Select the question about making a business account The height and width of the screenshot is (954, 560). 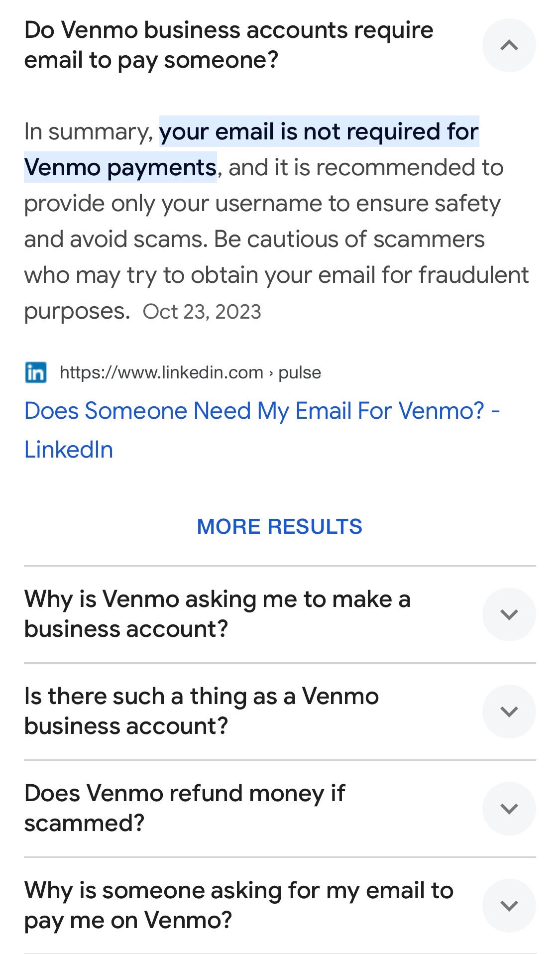(x=218, y=613)
